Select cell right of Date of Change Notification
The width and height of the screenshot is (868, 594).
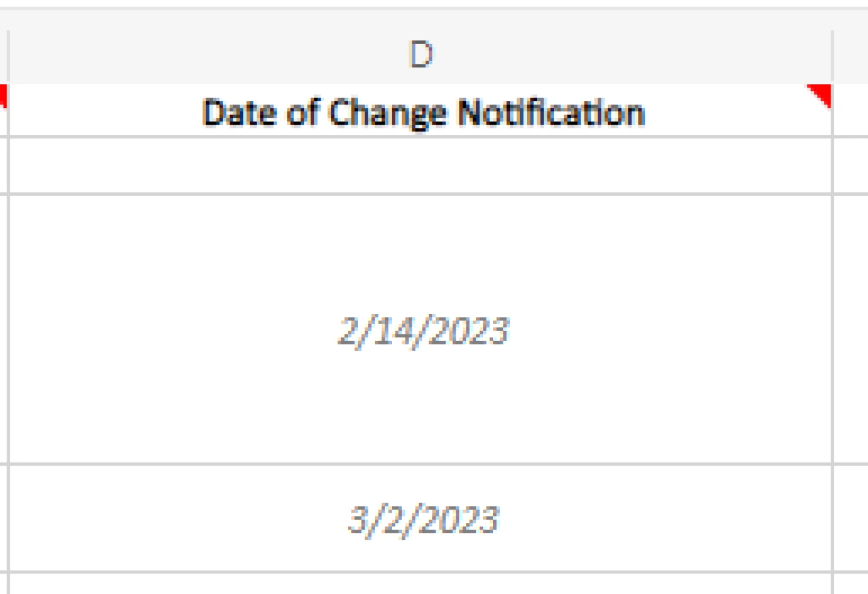click(852, 112)
